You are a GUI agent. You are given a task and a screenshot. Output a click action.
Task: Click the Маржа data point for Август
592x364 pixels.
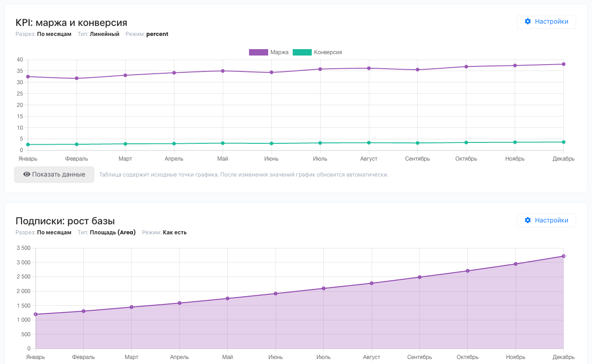coord(369,68)
